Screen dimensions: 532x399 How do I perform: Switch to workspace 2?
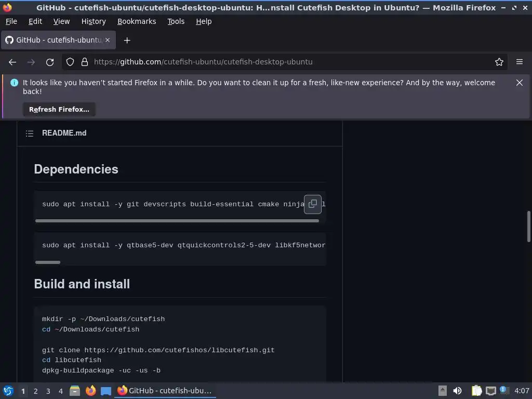(x=36, y=391)
